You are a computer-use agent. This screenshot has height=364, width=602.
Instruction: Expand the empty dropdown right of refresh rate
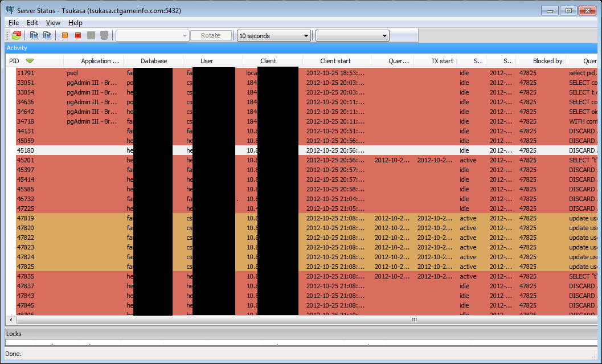pos(352,35)
